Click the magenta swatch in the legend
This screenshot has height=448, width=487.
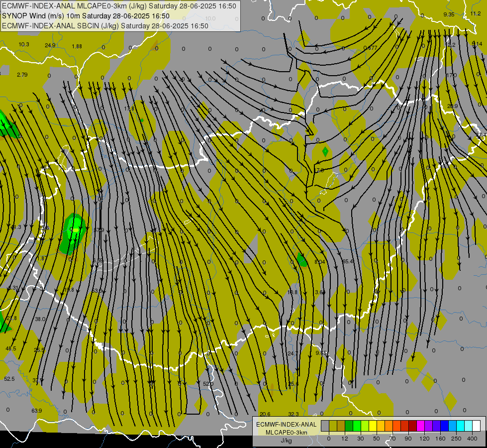pos(421,426)
